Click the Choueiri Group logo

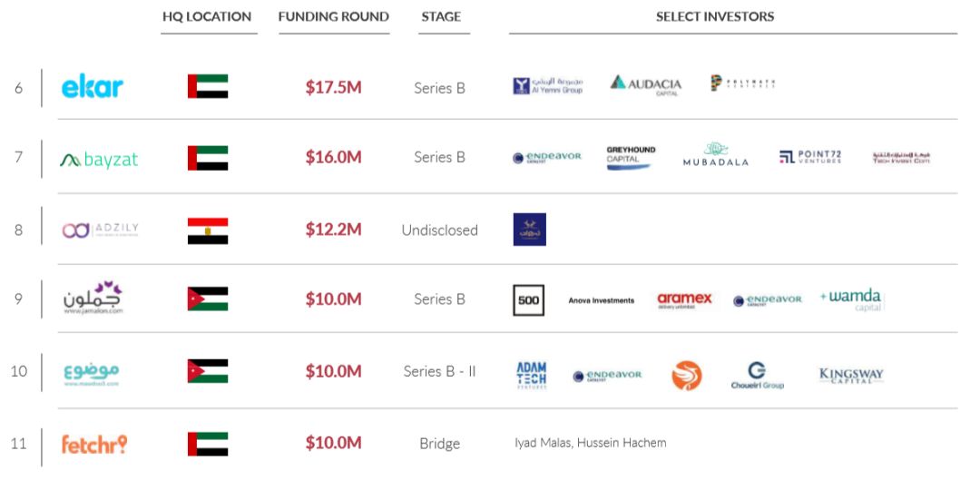[x=757, y=375]
